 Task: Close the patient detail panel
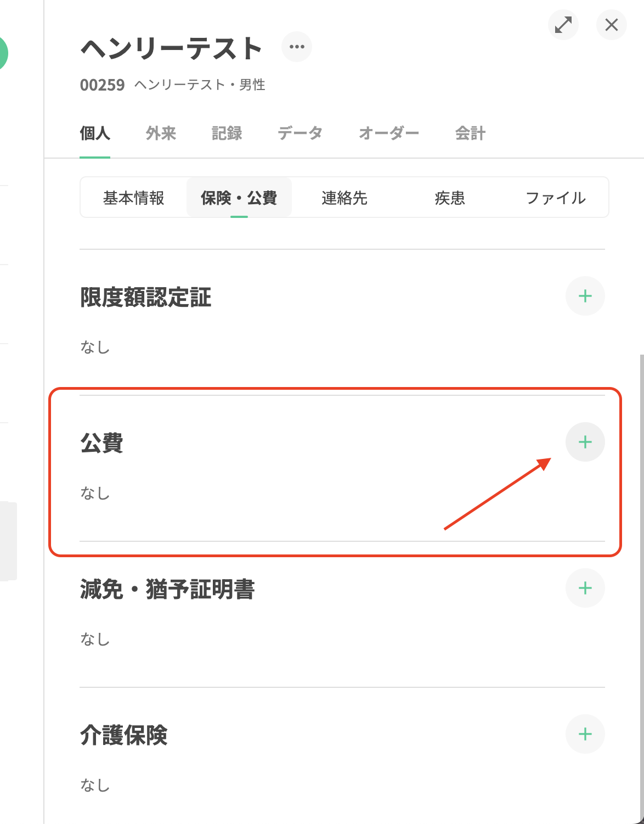611,25
